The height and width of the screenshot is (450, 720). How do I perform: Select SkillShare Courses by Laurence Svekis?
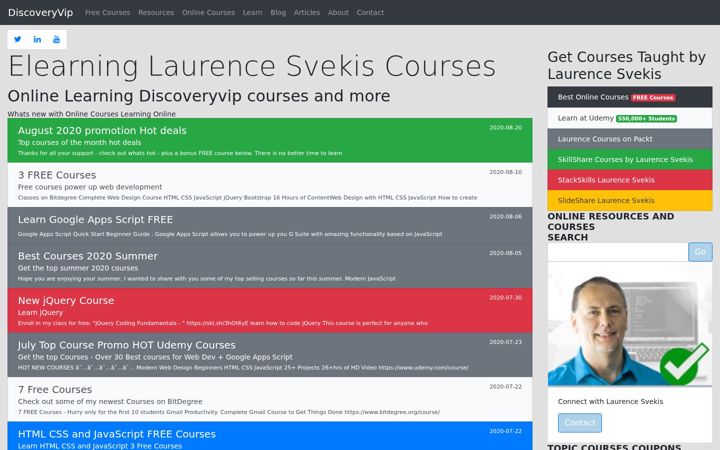click(630, 159)
